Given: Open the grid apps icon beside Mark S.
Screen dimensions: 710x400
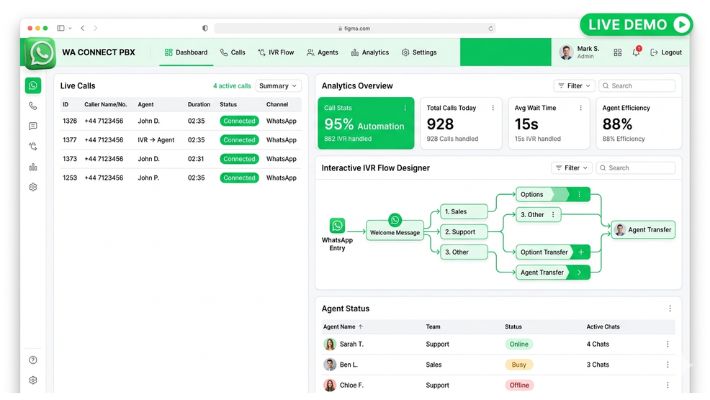Looking at the screenshot, I should tap(617, 52).
